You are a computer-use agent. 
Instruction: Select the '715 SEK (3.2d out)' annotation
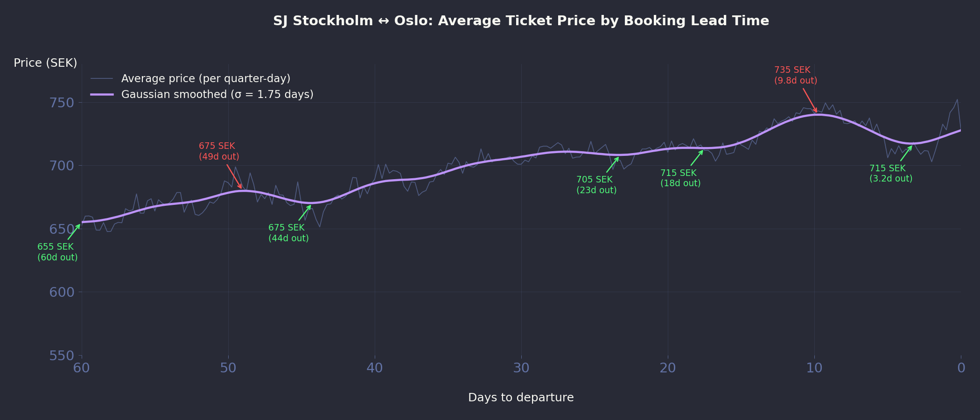click(x=890, y=174)
